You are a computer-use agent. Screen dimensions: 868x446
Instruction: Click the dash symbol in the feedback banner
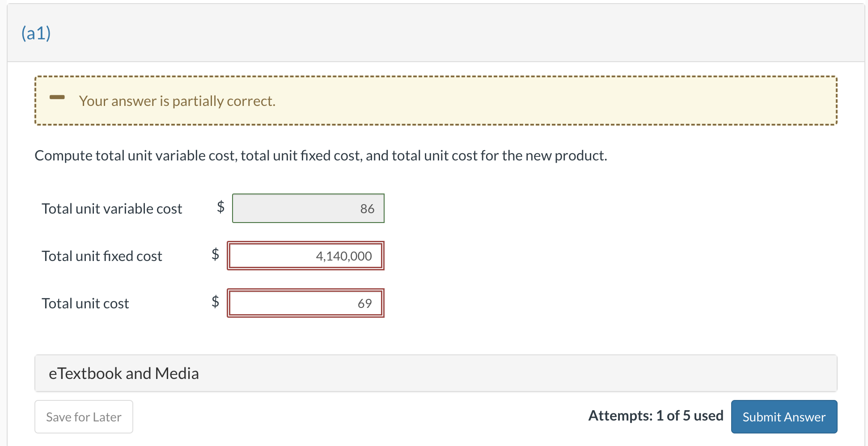click(x=58, y=97)
